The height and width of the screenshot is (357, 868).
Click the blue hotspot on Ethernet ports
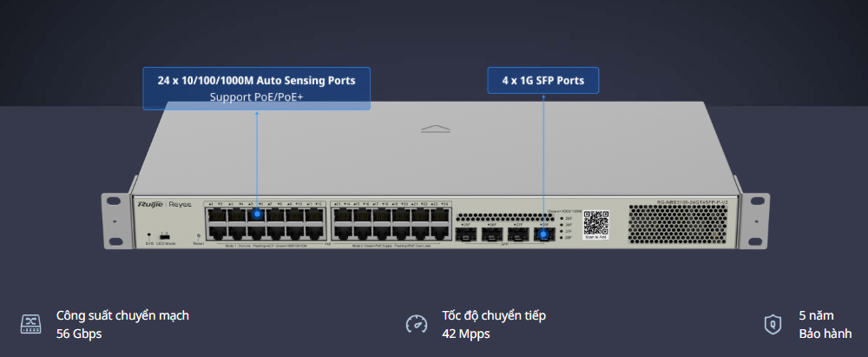(x=257, y=214)
